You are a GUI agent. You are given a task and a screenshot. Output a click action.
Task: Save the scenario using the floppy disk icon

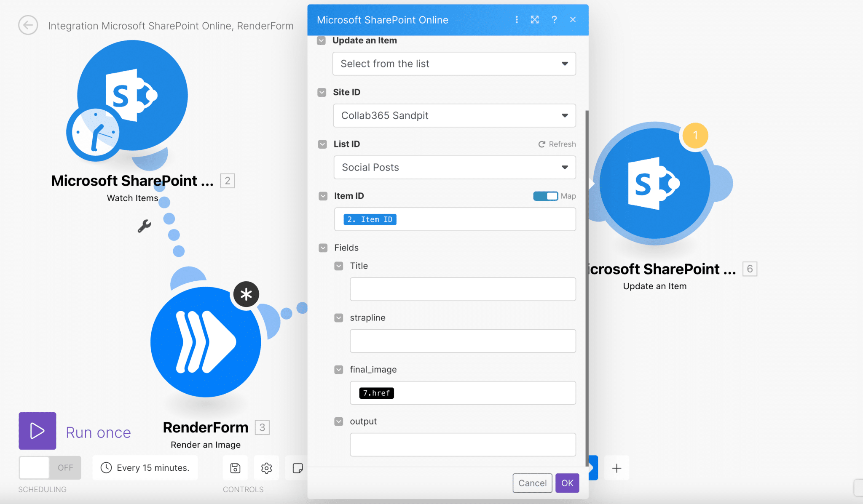point(235,468)
